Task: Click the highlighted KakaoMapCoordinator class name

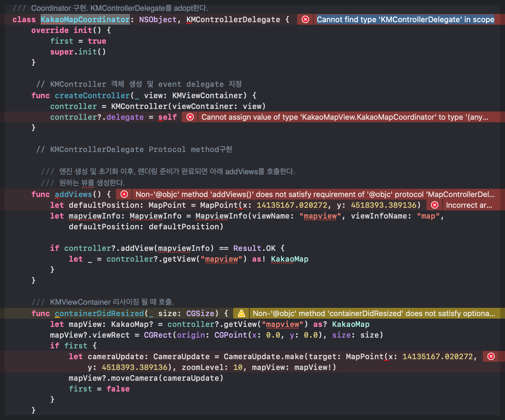Action: pyautogui.click(x=85, y=20)
